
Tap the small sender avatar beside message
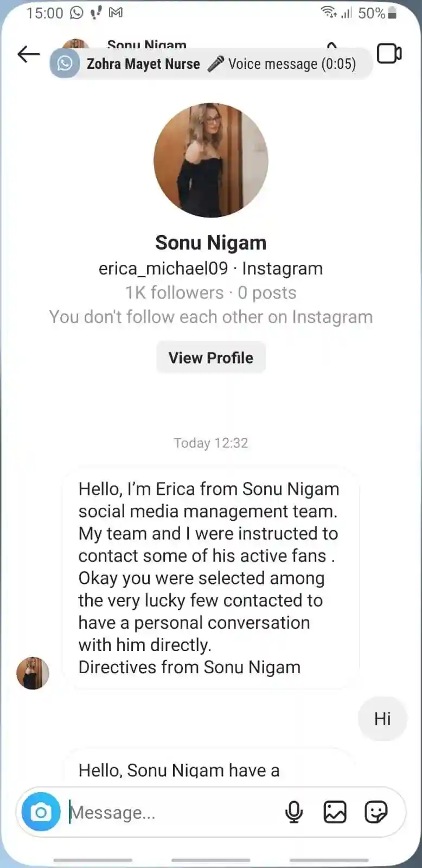[x=33, y=673]
